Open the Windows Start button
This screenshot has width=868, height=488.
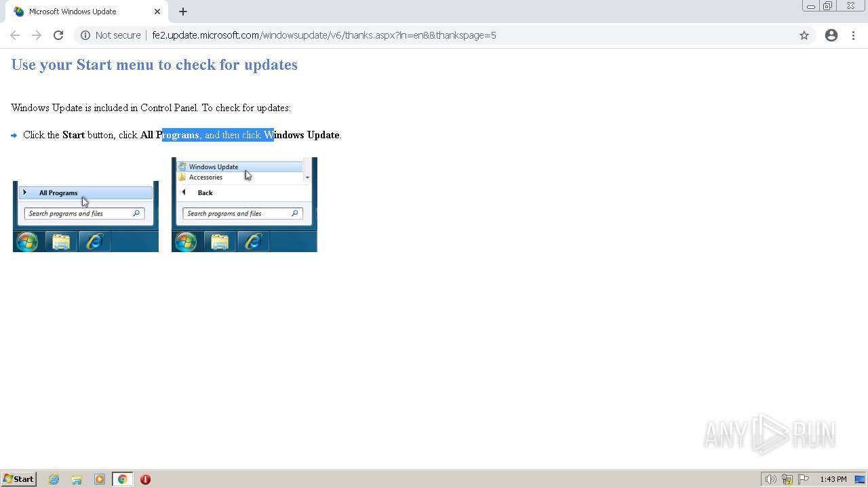tap(18, 479)
